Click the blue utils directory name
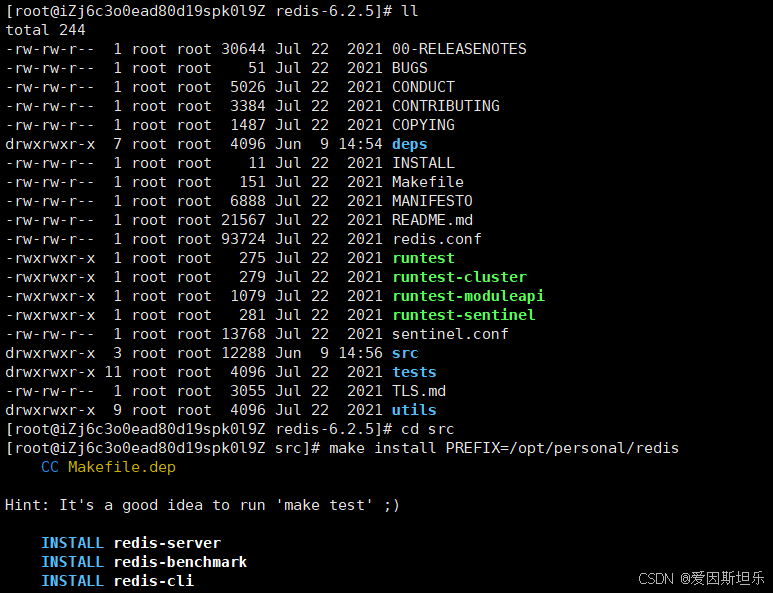This screenshot has width=773, height=593. [x=414, y=410]
